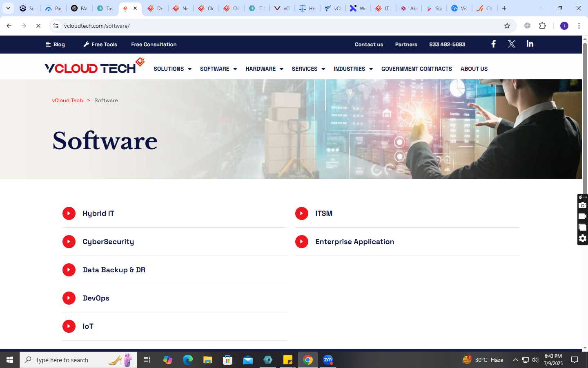Click the red arrow icon beside ITSM
The width and height of the screenshot is (588, 368).
click(x=302, y=213)
